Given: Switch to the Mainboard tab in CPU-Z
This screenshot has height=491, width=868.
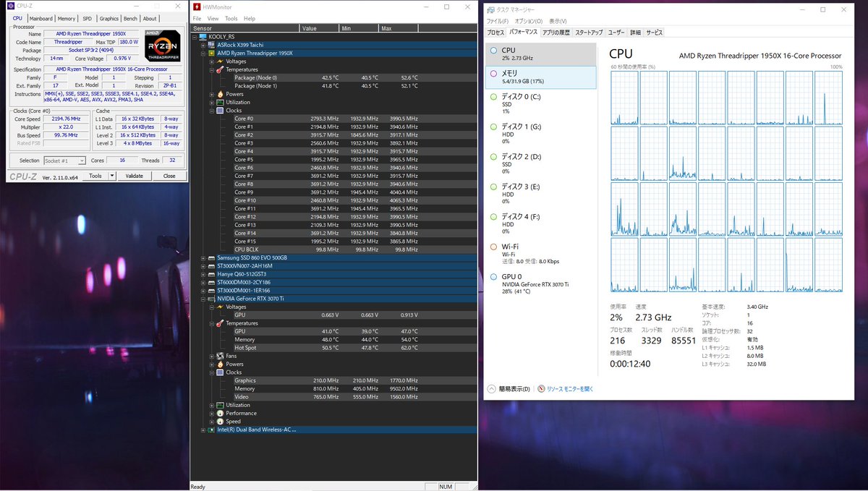Looking at the screenshot, I should 41,19.
